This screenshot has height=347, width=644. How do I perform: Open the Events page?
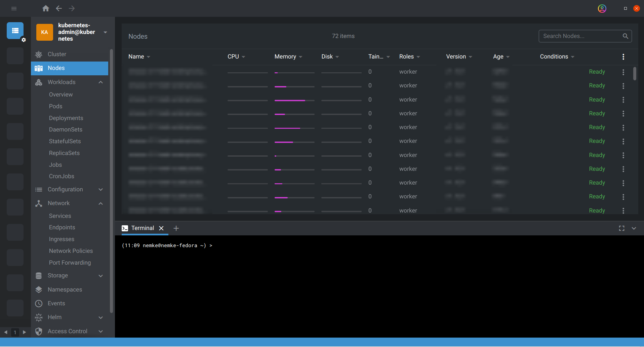(x=56, y=303)
